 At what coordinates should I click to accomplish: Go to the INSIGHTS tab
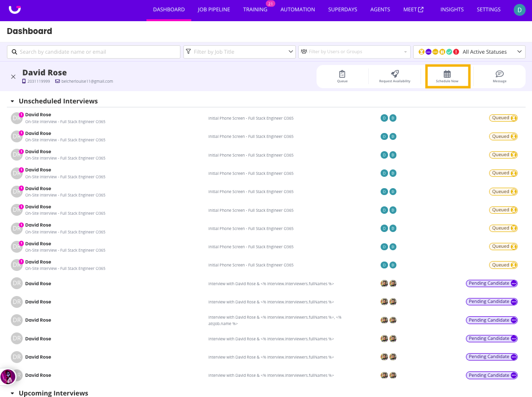click(452, 9)
